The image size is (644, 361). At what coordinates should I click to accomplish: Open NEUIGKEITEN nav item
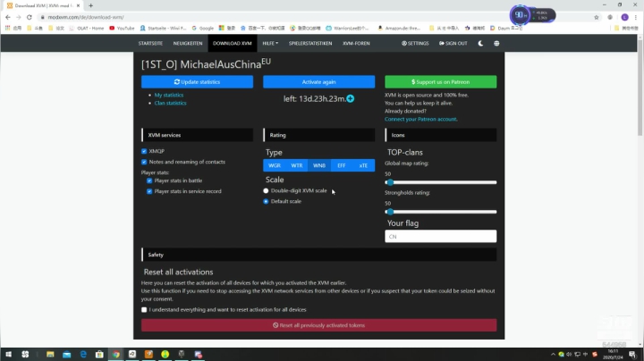coord(188,43)
